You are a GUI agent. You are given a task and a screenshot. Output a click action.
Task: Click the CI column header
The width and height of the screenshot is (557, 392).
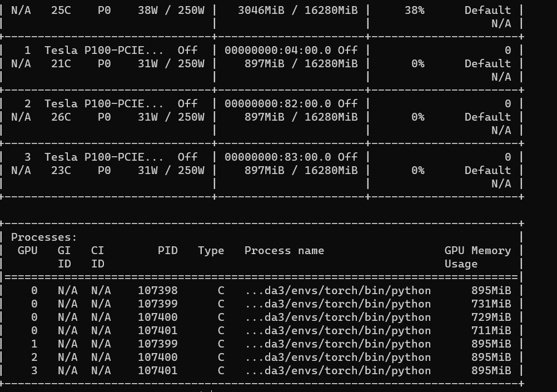click(x=97, y=250)
